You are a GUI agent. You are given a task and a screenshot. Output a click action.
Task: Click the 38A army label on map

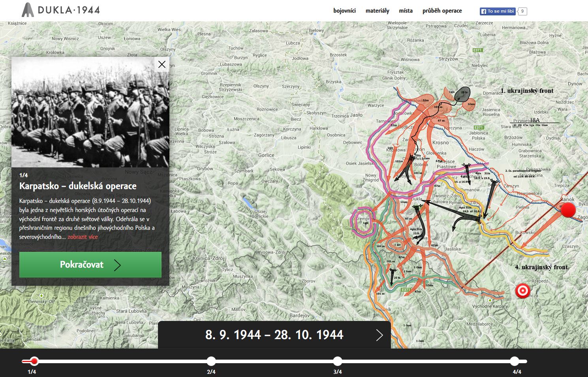click(535, 120)
